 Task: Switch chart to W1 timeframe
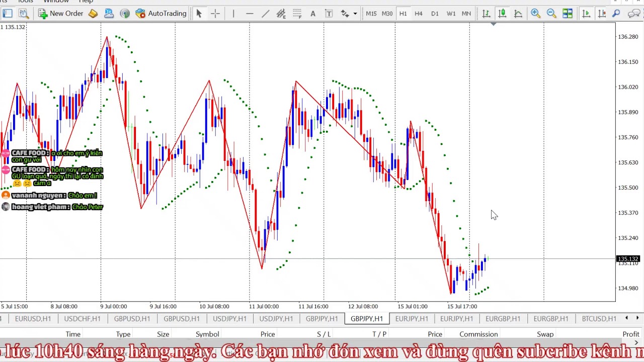451,14
